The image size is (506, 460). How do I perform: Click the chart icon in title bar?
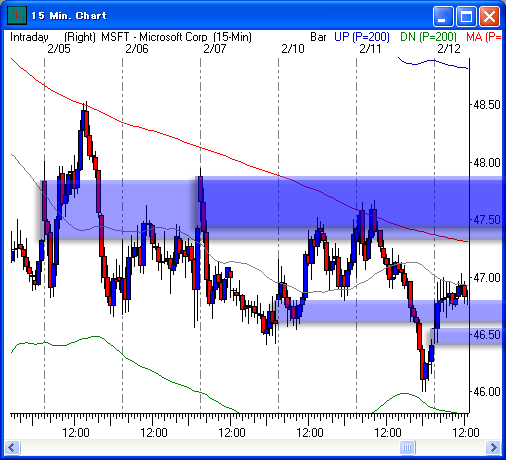[x=17, y=16]
